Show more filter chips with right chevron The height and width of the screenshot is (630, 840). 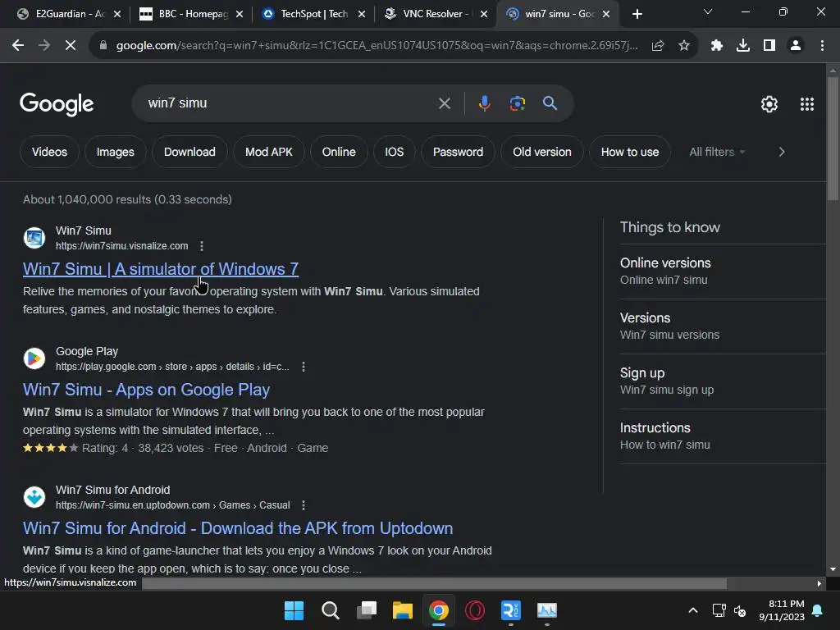click(x=782, y=152)
